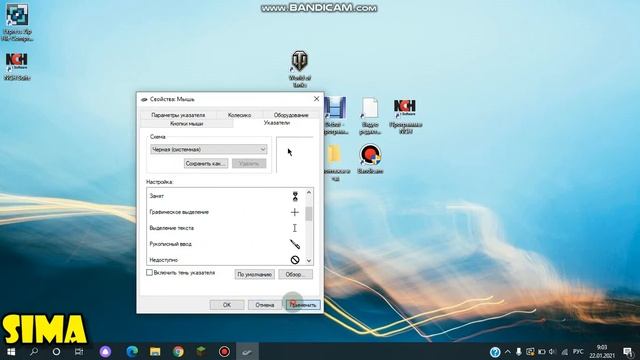Click the Обзор browse button
This screenshot has width=640, height=360.
[x=296, y=274]
